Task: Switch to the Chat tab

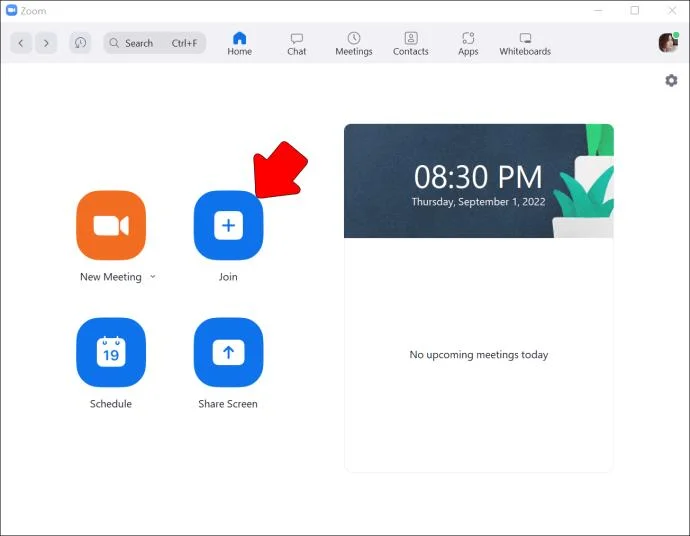Action: [x=297, y=44]
